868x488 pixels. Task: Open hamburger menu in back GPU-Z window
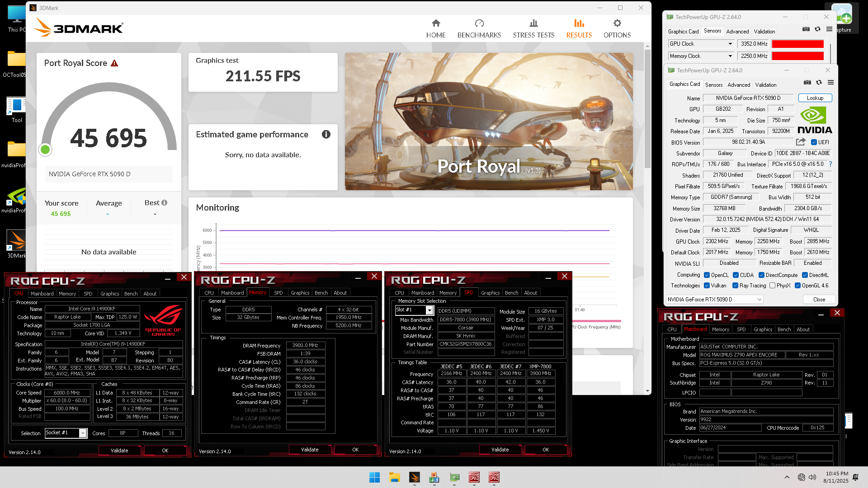829,29
